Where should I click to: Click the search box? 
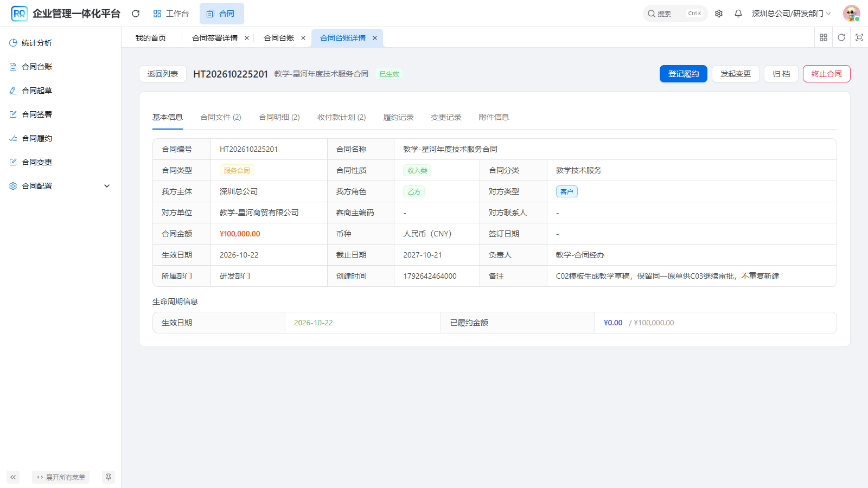point(675,14)
